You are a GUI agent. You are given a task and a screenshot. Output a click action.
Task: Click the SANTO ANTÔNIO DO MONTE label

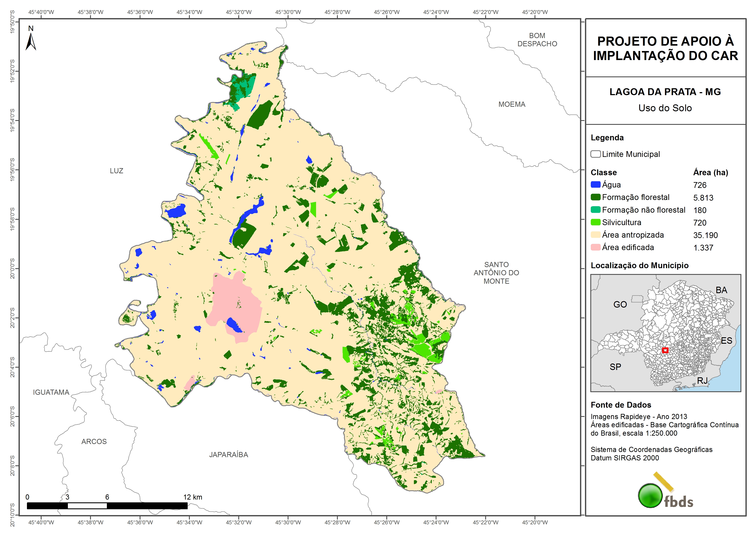tap(496, 273)
